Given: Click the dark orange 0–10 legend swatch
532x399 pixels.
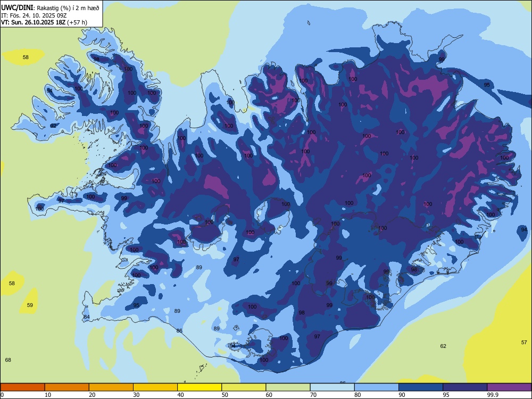Looking at the screenshot, I should click(x=22, y=387).
